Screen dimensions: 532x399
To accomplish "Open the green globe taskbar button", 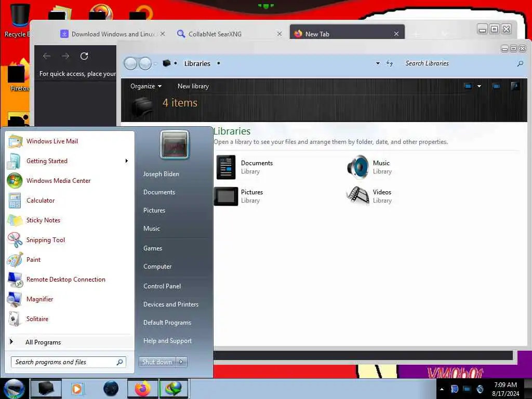I will (173, 389).
